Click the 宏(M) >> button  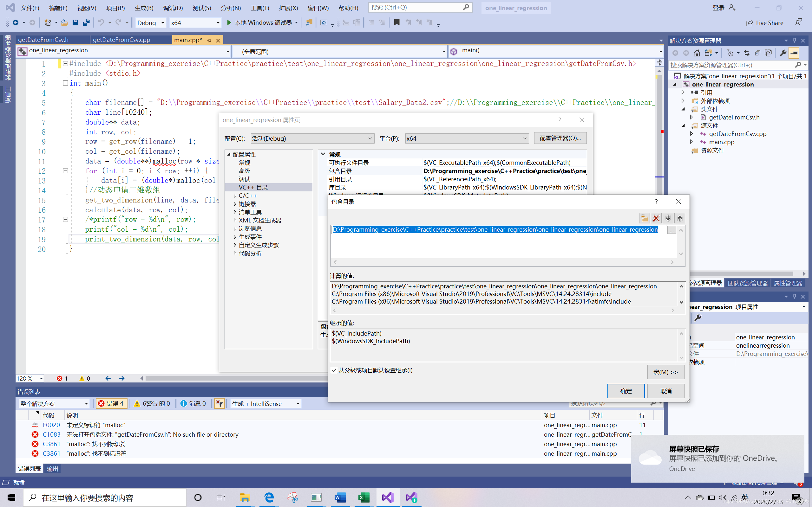pos(665,372)
